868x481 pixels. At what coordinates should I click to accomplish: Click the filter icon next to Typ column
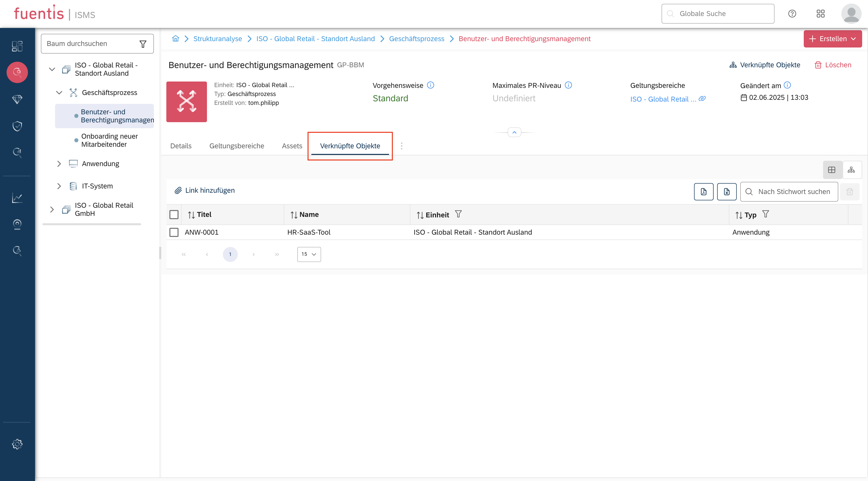pyautogui.click(x=766, y=214)
